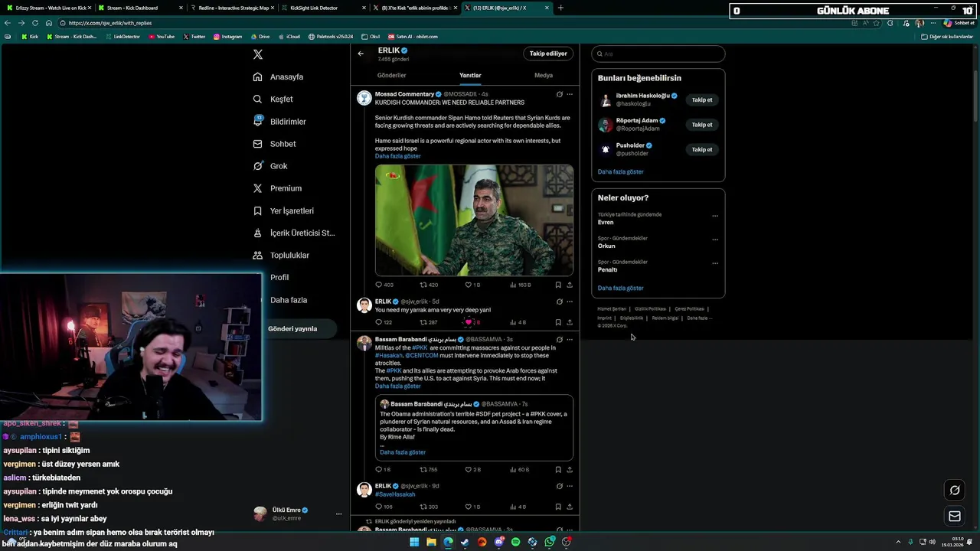Open Ülkü Emre account menu dots

click(338, 514)
